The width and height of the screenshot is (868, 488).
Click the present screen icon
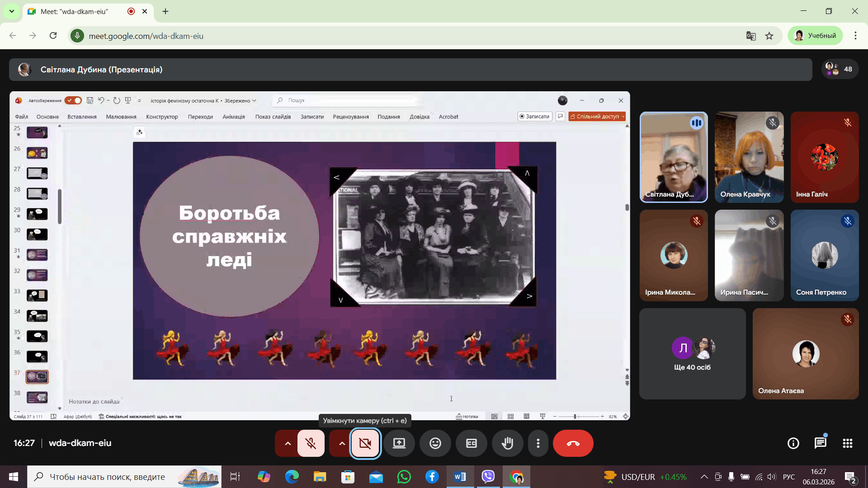pos(399,443)
